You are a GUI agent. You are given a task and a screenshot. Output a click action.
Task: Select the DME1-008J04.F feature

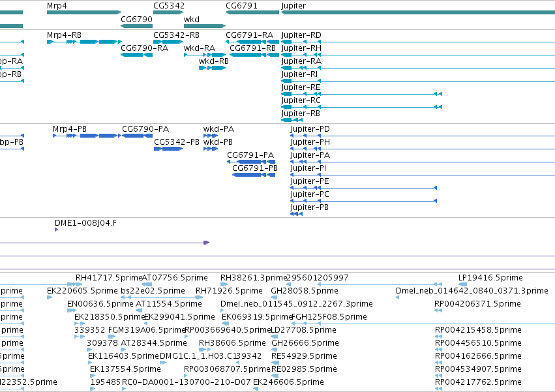(56, 230)
